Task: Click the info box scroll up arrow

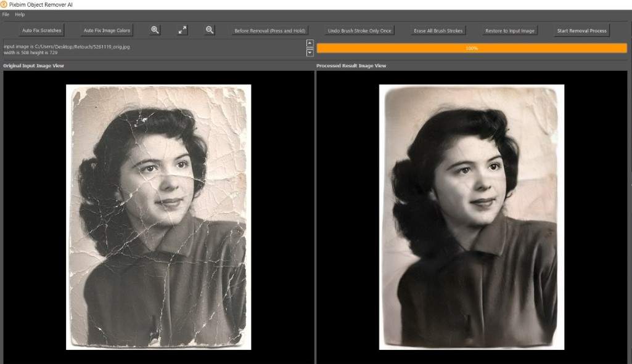Action: pyautogui.click(x=310, y=44)
